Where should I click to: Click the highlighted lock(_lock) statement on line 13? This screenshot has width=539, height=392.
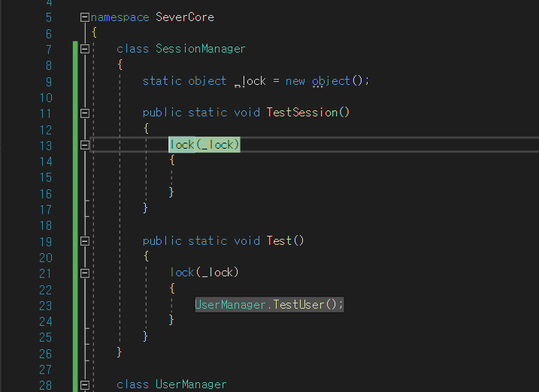[x=204, y=144]
